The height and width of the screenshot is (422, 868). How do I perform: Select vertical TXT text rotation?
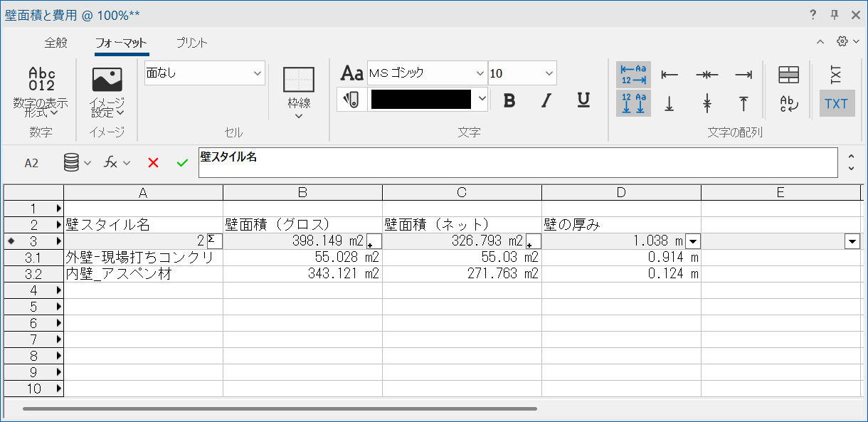[836, 74]
